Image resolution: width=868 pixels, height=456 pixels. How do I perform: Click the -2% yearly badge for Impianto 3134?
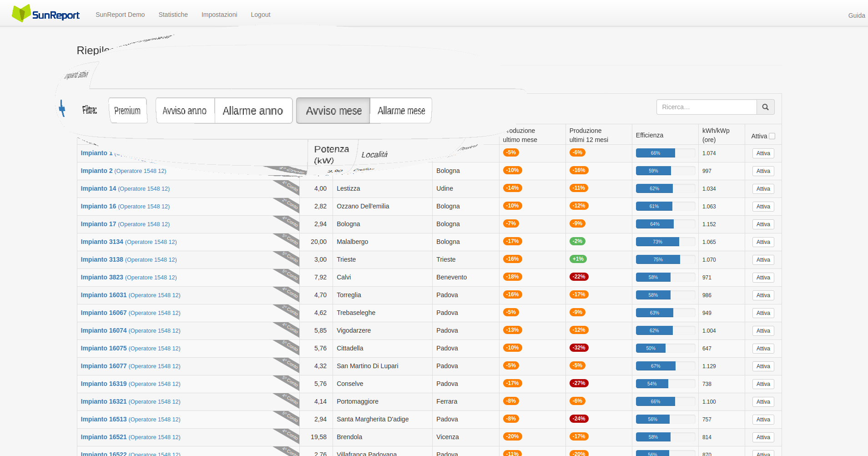[577, 241]
